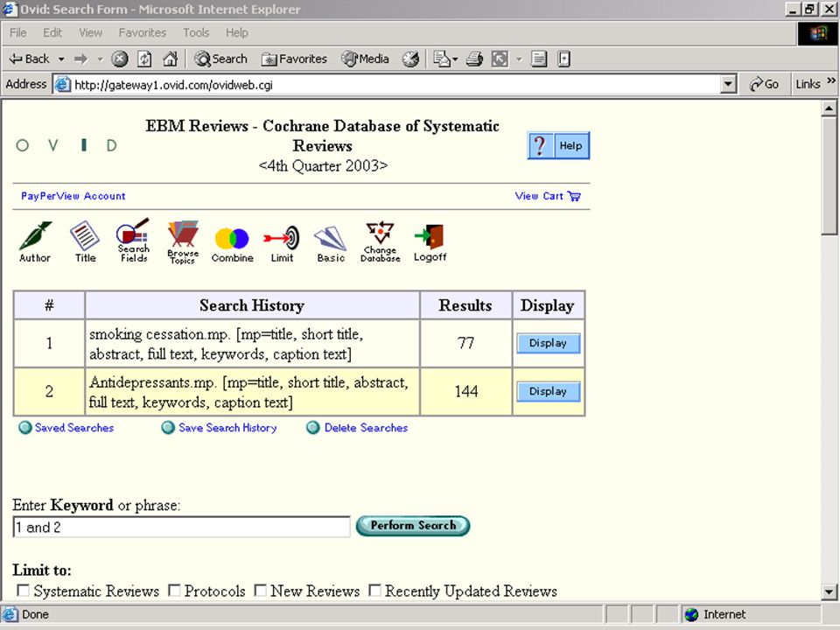Expand the address bar dropdown
Screen dimensions: 840x630
[728, 84]
